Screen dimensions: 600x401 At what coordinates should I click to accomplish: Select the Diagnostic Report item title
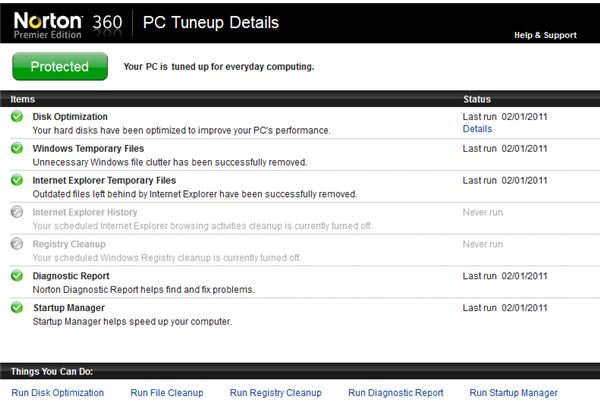[x=71, y=276]
